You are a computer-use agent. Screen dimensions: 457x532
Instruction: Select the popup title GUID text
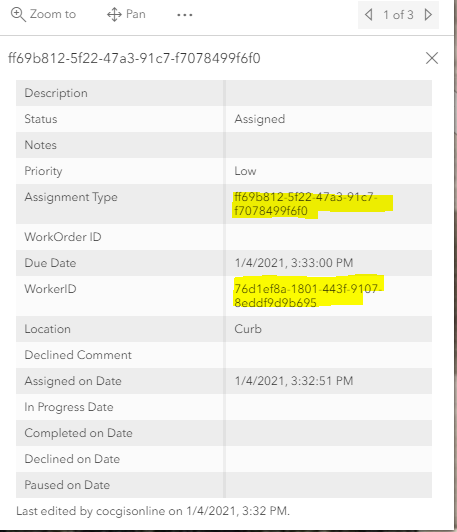click(x=134, y=58)
